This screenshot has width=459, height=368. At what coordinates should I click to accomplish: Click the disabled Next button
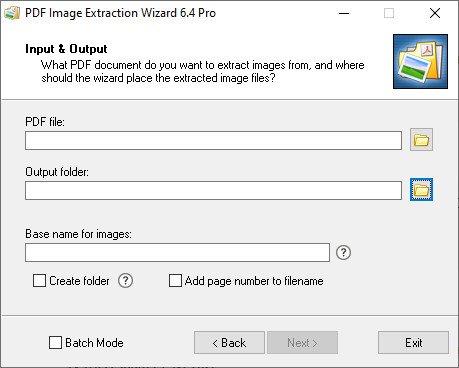click(302, 343)
